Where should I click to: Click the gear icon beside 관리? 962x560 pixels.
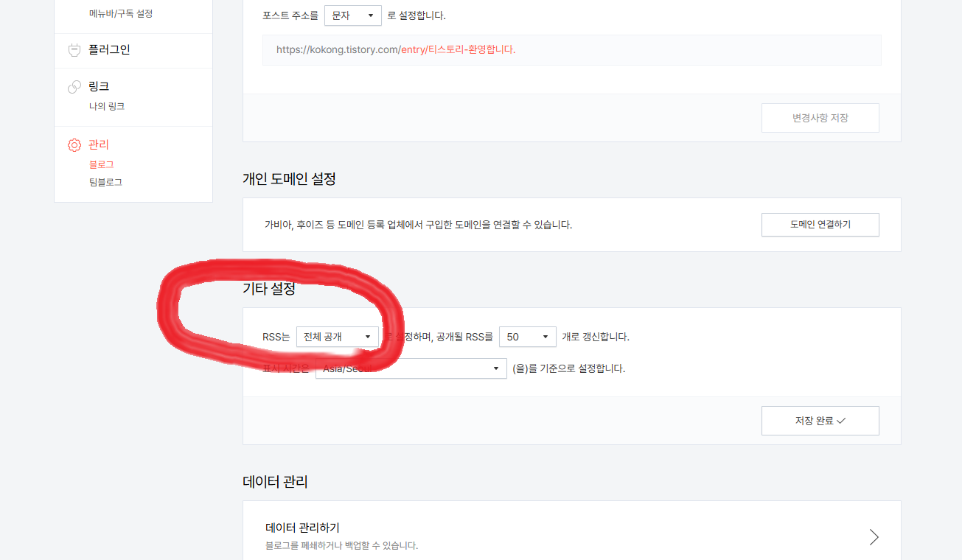pyautogui.click(x=74, y=145)
